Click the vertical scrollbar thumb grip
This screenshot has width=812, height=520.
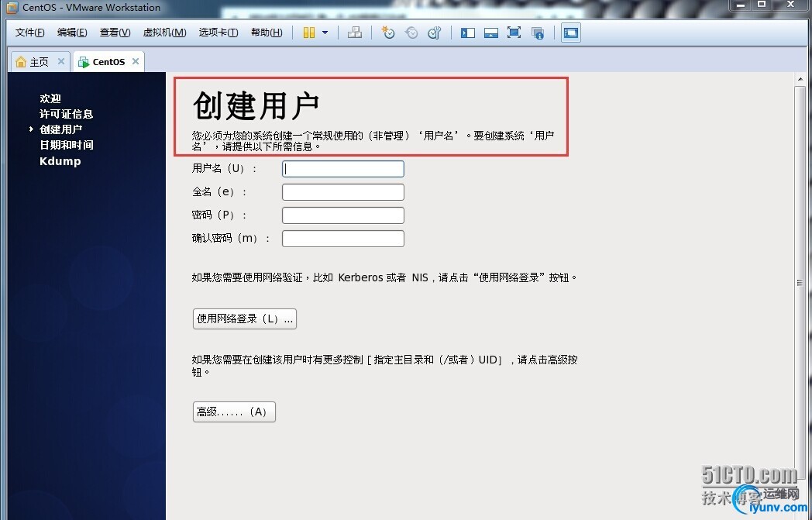pos(800,283)
